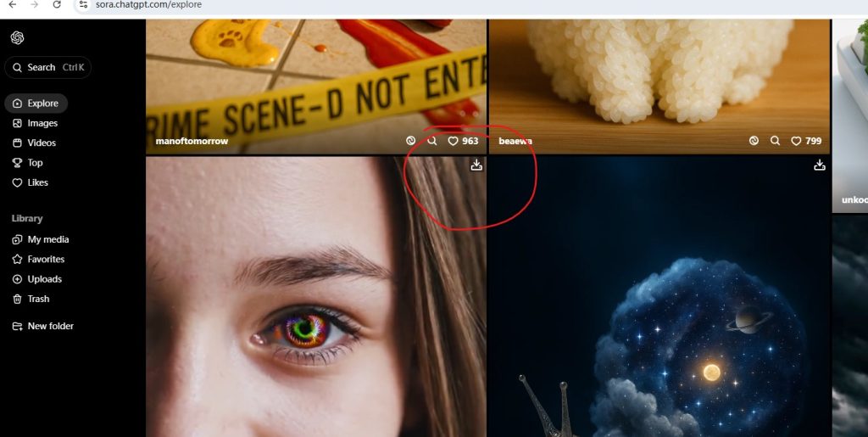Open Favorites in the Library
868x437 pixels.
coord(46,259)
